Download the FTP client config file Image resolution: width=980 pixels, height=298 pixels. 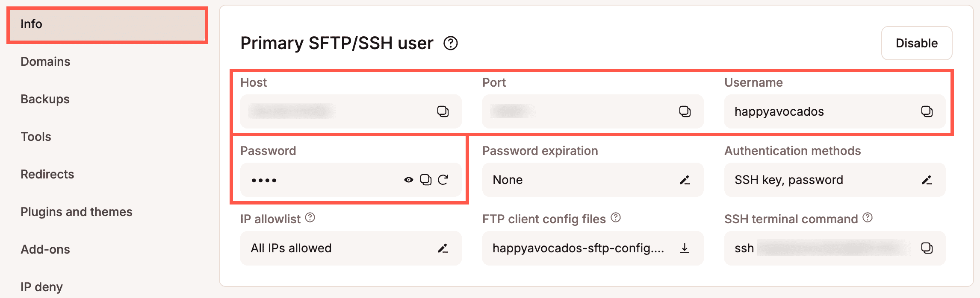pos(685,248)
